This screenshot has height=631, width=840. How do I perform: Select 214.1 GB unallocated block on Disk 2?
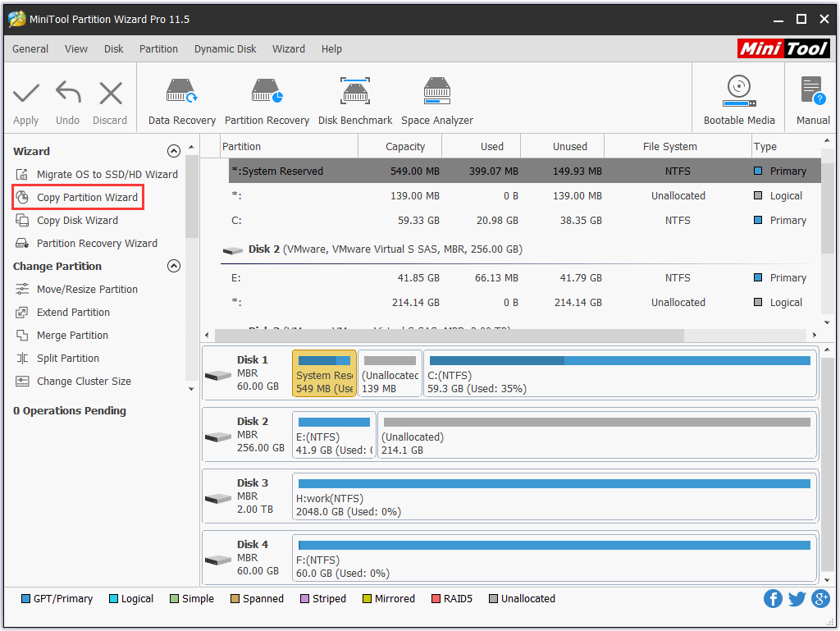click(x=597, y=435)
